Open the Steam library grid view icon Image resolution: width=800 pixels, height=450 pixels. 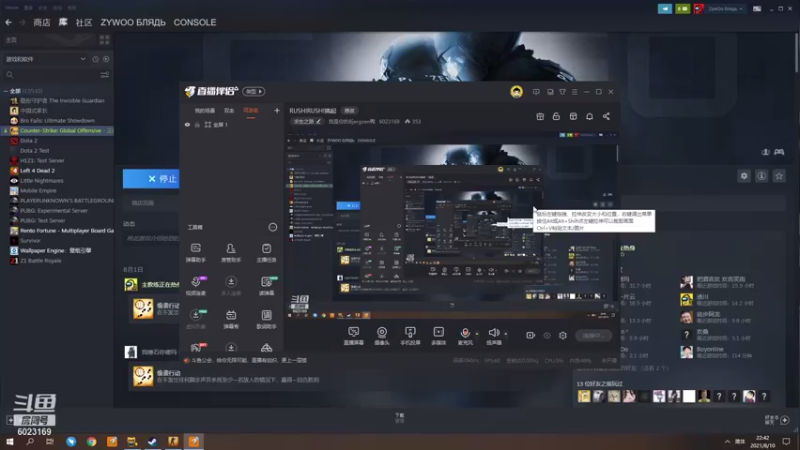pyautogui.click(x=105, y=40)
